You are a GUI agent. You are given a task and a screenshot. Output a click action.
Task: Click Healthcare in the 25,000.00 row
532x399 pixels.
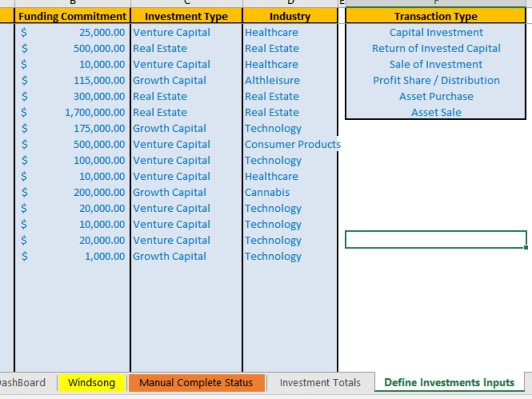[290, 32]
